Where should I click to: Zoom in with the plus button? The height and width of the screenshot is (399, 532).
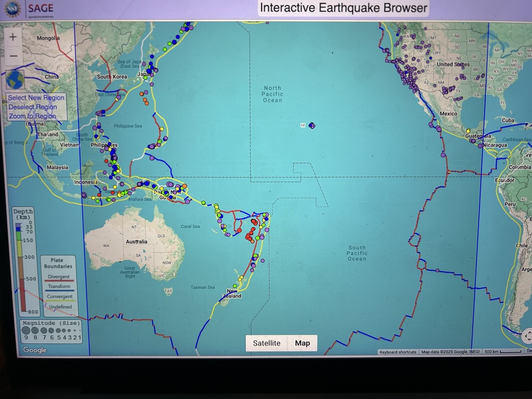click(14, 37)
